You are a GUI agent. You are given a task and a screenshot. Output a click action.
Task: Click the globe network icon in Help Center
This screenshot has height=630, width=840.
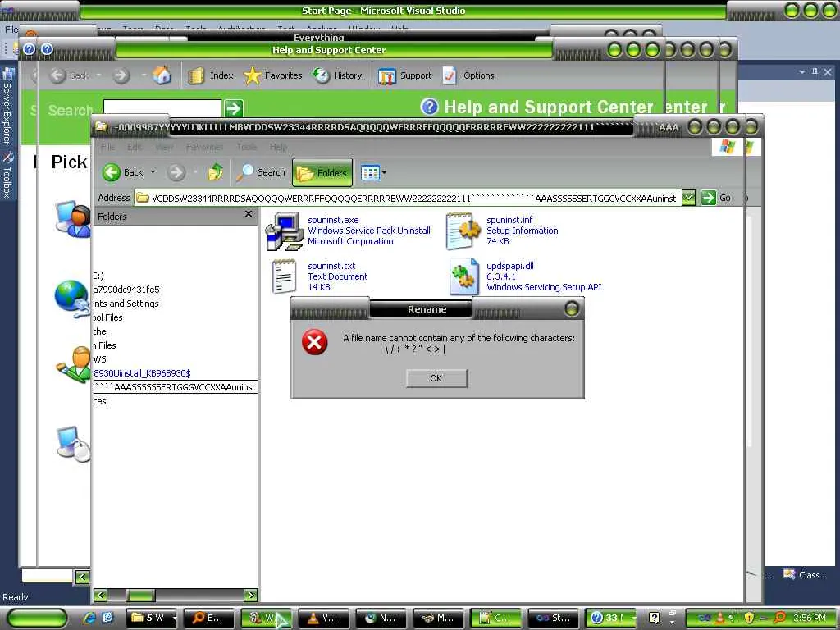[x=72, y=298]
